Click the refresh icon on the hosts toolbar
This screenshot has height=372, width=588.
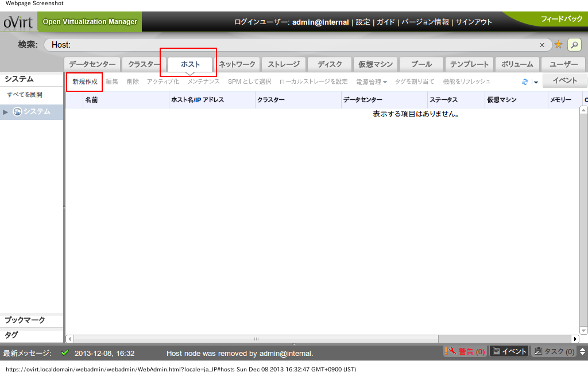click(525, 81)
